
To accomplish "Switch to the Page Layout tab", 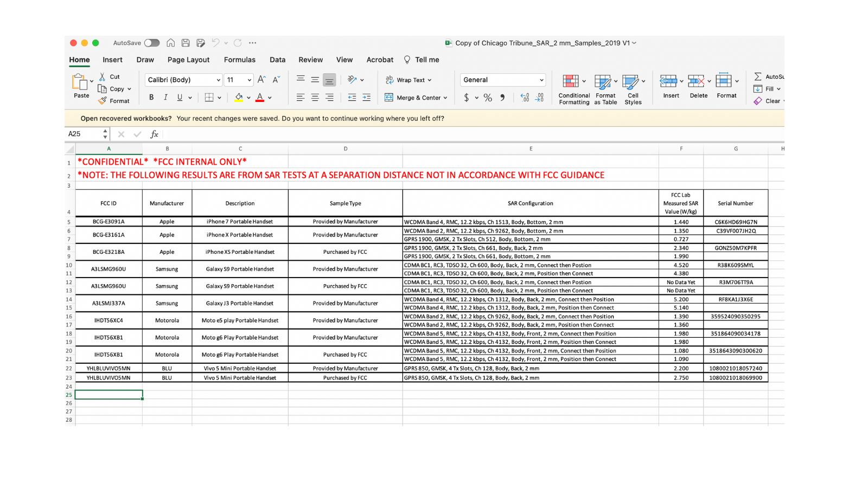I will (188, 60).
